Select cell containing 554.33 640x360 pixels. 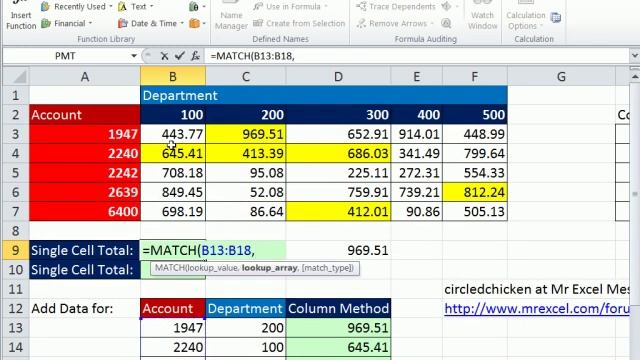coord(475,173)
